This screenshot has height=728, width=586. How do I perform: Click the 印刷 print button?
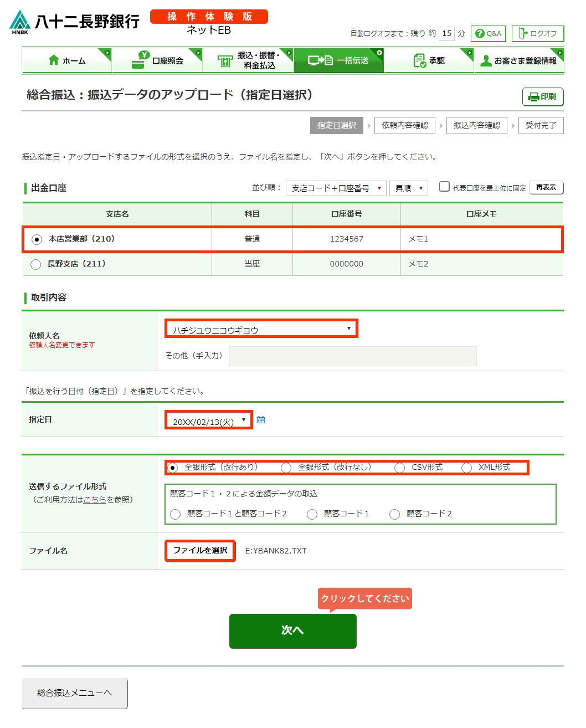542,96
